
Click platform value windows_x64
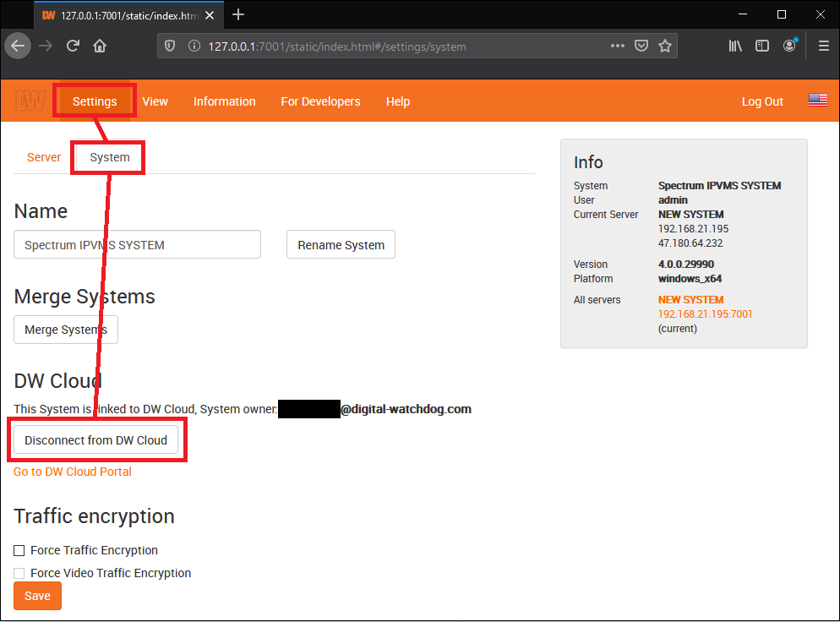690,279
